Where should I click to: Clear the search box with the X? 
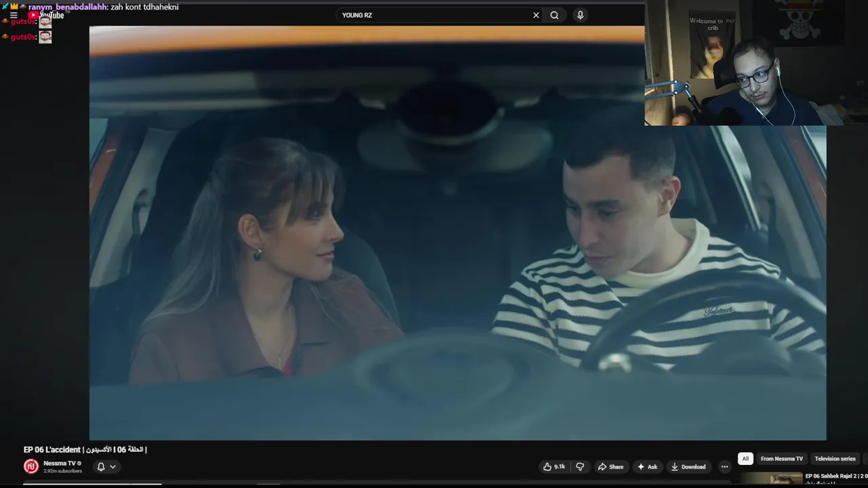click(536, 15)
